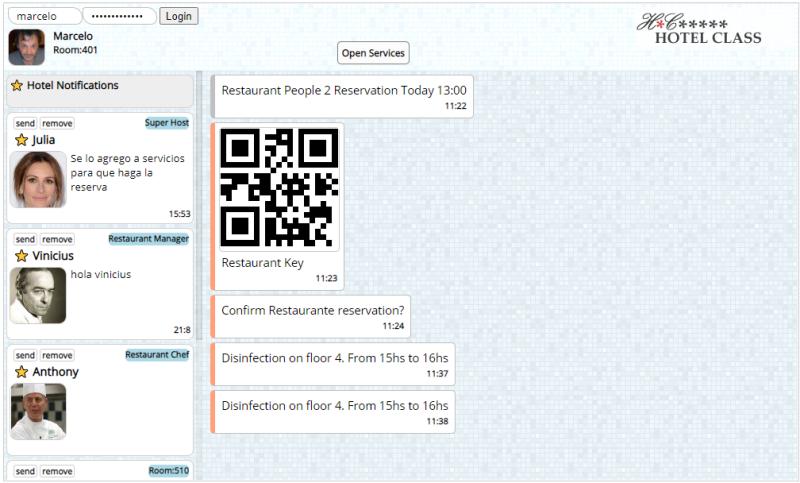Open the Hotel Class logo

(699, 29)
